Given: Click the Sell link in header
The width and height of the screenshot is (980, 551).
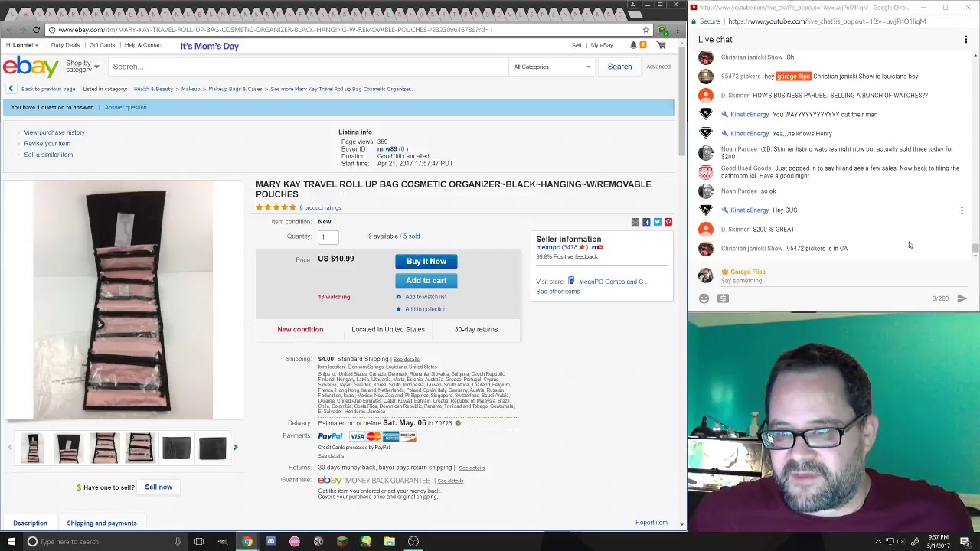Looking at the screenshot, I should tap(577, 45).
